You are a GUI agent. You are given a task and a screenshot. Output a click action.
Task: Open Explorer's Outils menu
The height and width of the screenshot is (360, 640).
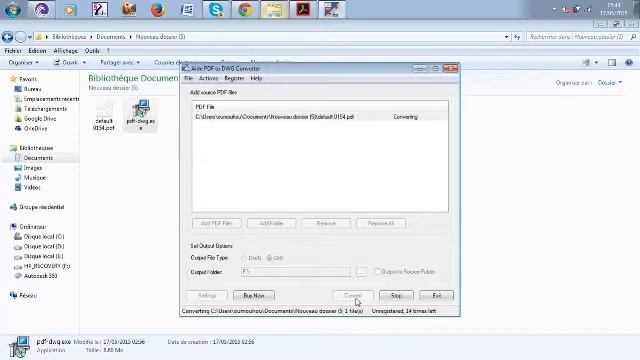(92, 51)
